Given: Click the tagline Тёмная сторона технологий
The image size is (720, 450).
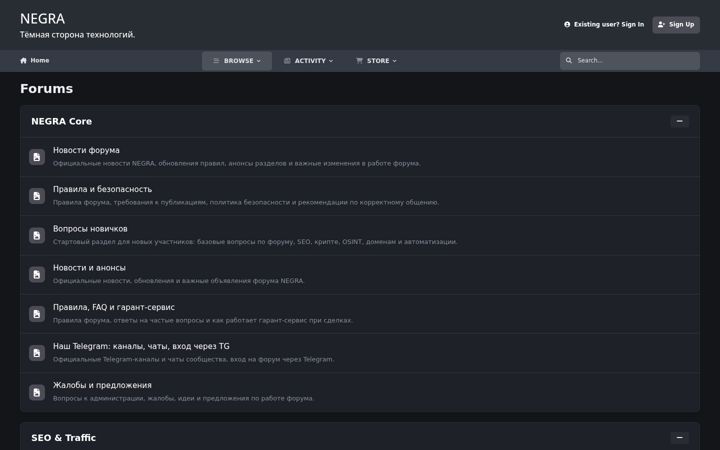Looking at the screenshot, I should (x=78, y=35).
